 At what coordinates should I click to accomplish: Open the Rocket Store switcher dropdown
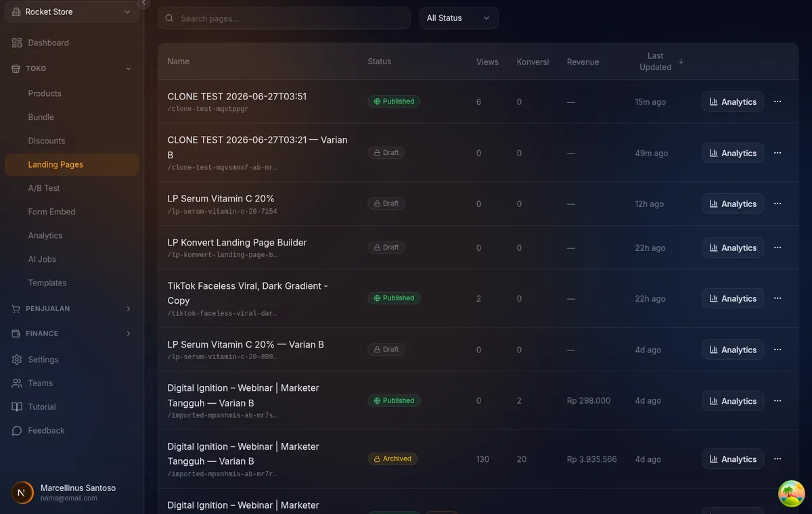pos(72,11)
